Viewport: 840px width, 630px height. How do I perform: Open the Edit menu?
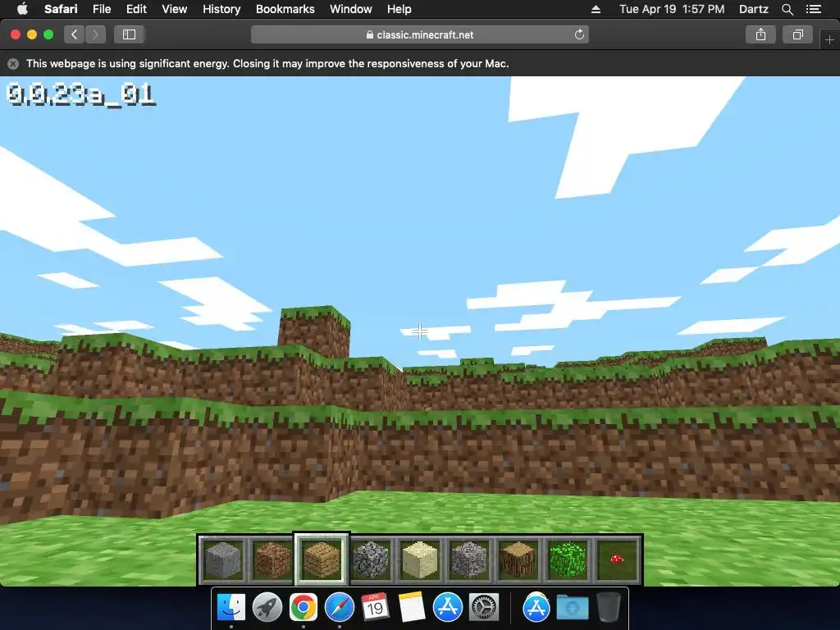point(136,9)
